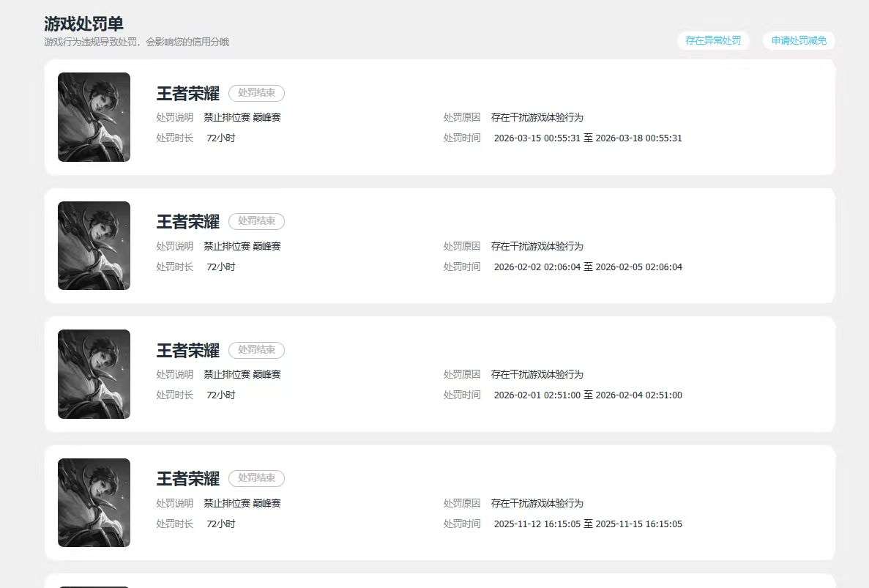Image resolution: width=869 pixels, height=588 pixels.
Task: Click 存在干扰游戏体验行为 on 2026-03-15 card
Action: pyautogui.click(x=537, y=117)
